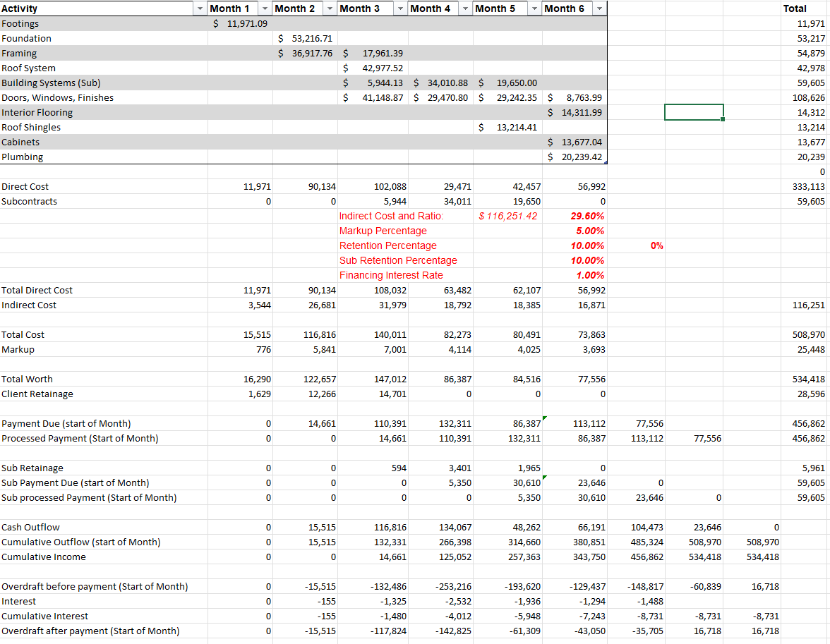
Task: Open the Month 4 filter dropdown
Action: coord(466,8)
